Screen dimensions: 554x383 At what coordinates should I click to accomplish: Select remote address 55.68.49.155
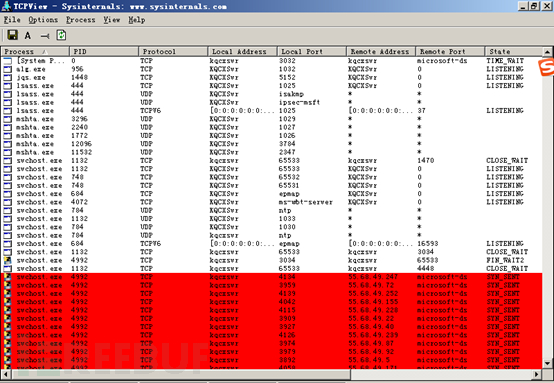373,302
